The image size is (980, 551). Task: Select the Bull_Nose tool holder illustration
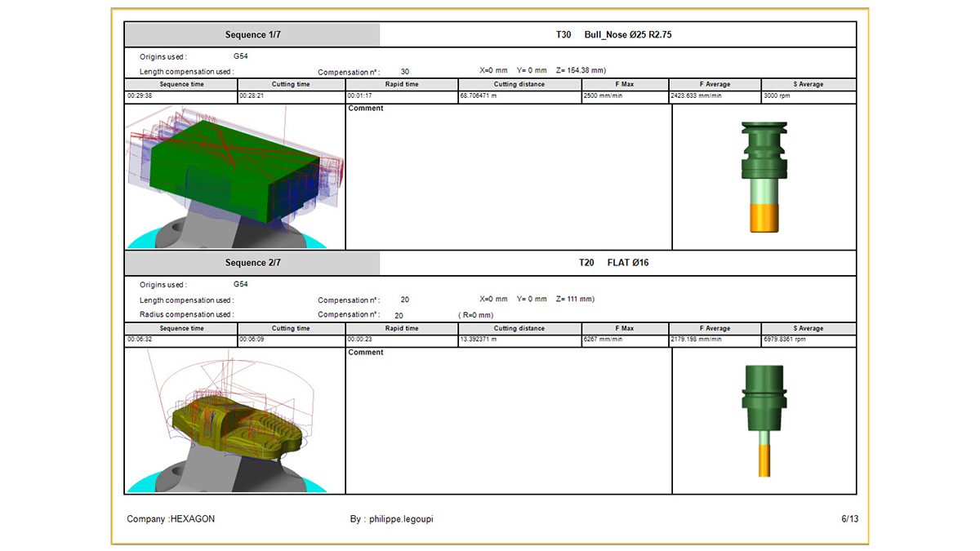tap(764, 176)
